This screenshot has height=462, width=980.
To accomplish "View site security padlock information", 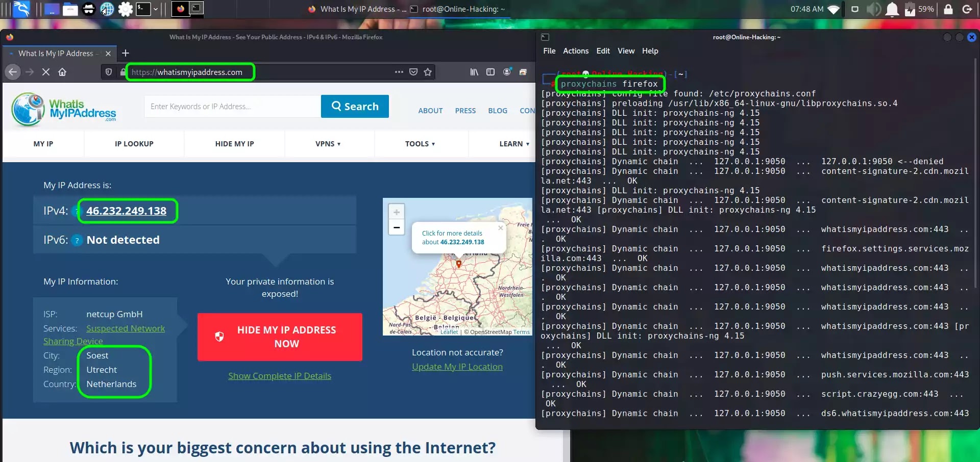I will (x=122, y=72).
